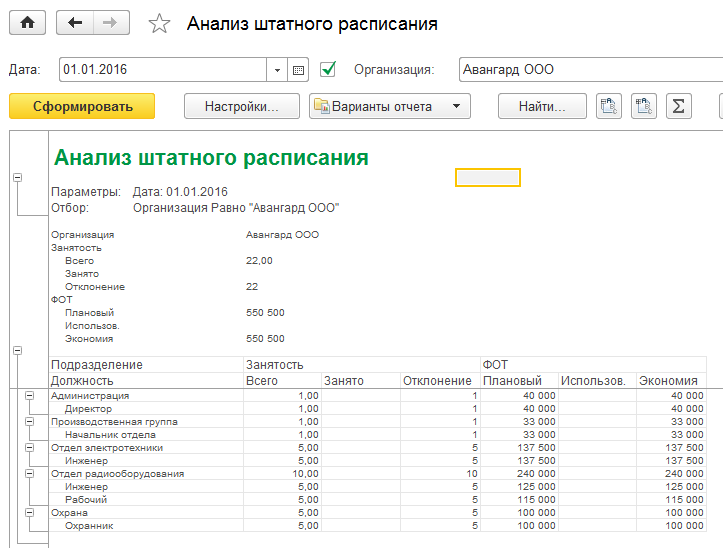Collapse the Отдел радиооборудования group
The width and height of the screenshot is (723, 548).
pyautogui.click(x=30, y=474)
